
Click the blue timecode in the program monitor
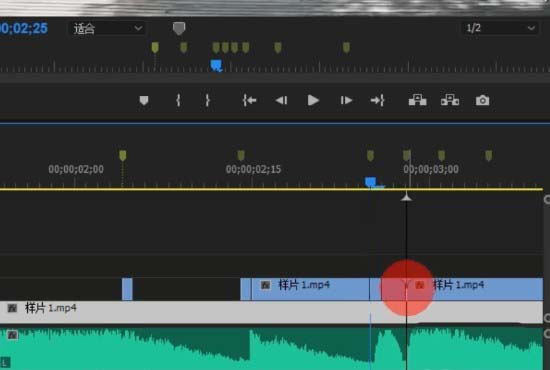24,28
